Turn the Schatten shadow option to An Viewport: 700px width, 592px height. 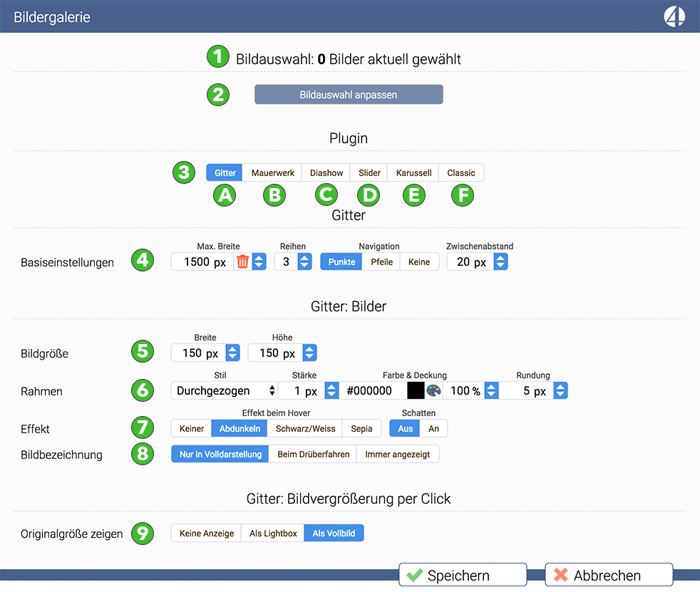point(433,429)
